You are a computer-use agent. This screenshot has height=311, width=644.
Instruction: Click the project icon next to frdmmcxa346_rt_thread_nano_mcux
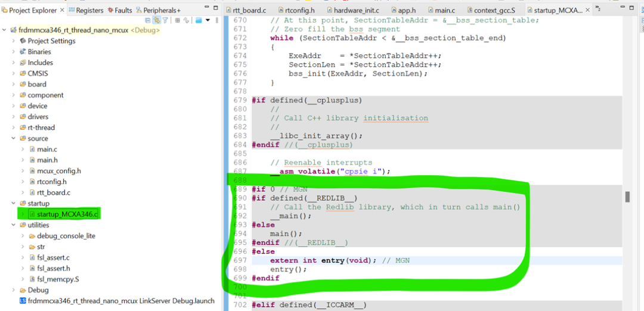(x=13, y=30)
